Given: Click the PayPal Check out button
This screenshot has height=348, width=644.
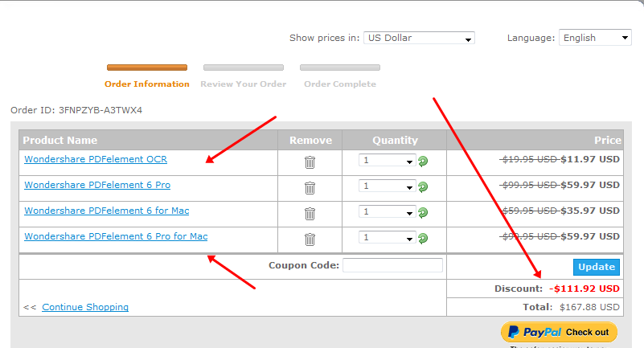Looking at the screenshot, I should tap(559, 332).
